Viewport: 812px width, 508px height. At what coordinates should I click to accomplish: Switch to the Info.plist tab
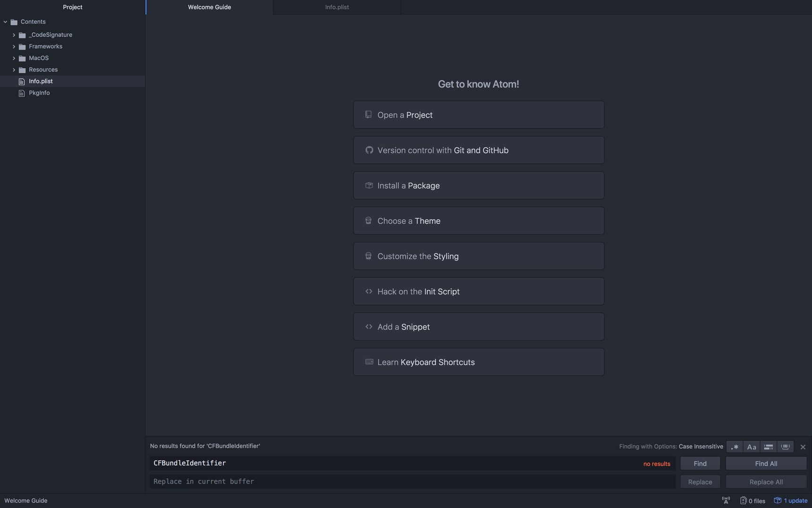pos(337,7)
